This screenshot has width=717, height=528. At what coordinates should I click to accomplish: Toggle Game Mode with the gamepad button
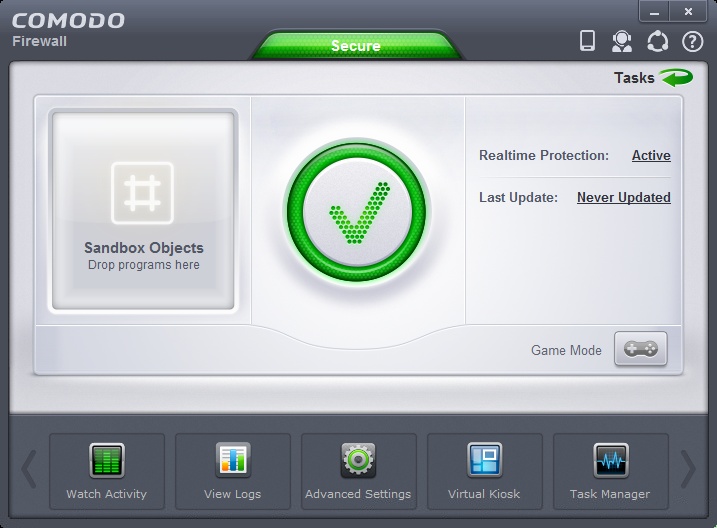click(640, 350)
